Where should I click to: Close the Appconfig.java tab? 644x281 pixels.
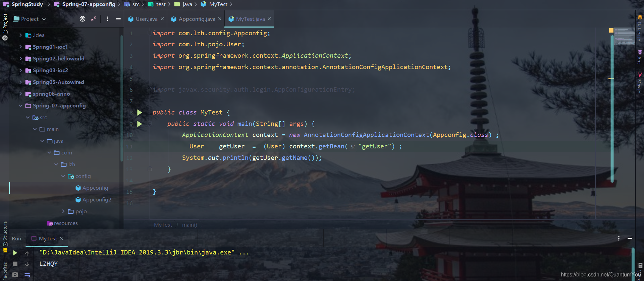(x=220, y=19)
